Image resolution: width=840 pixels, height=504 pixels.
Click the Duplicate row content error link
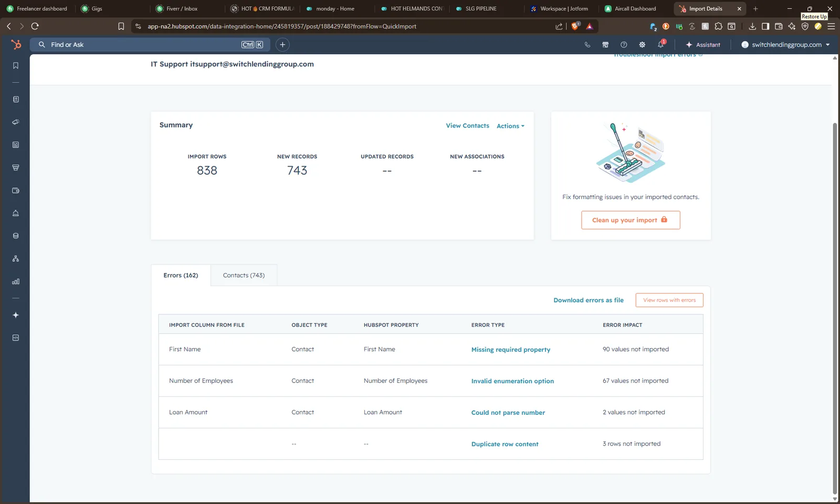pos(505,444)
